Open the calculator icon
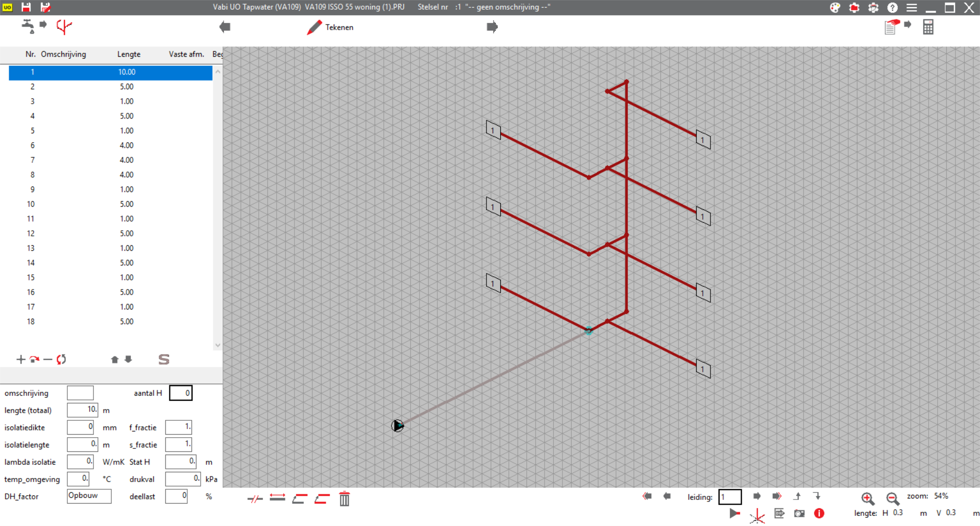 (x=928, y=27)
